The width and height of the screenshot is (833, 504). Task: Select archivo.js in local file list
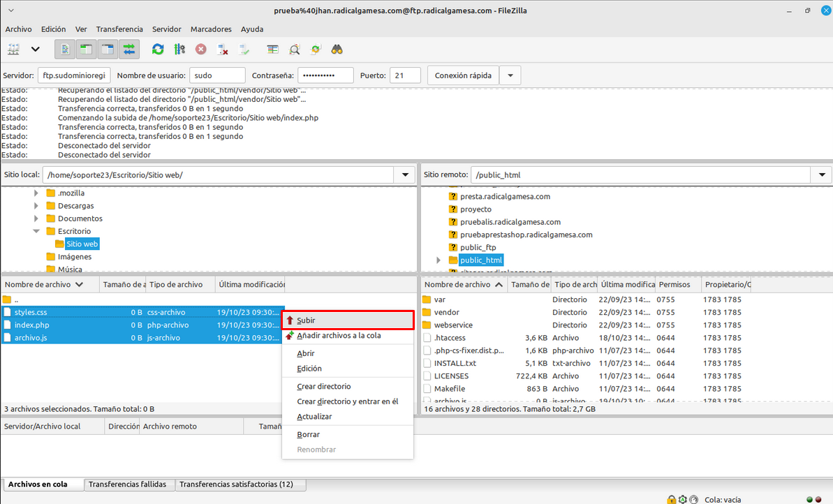142,338
